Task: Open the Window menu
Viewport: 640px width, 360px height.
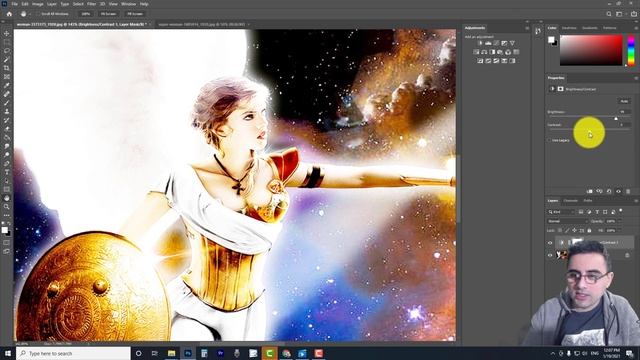Action: 128,4
